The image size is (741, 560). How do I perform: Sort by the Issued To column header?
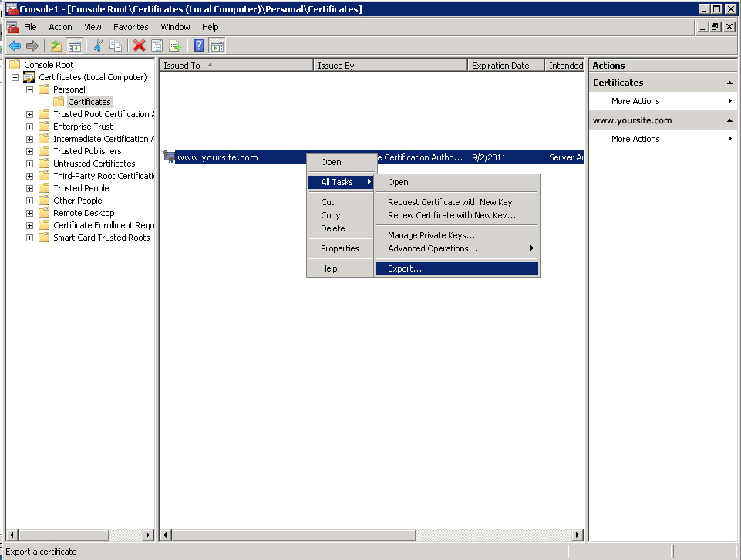[x=236, y=66]
